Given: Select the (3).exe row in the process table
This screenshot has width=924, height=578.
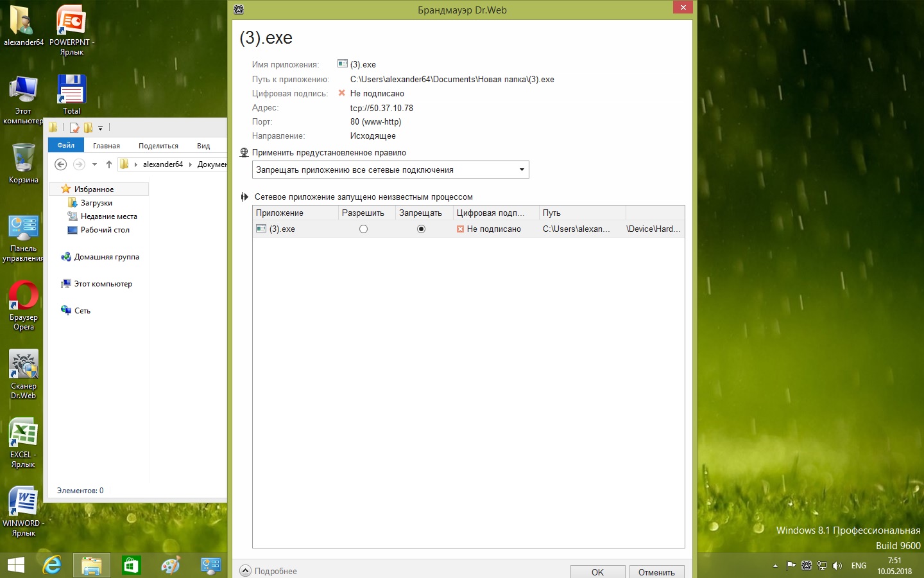Looking at the screenshot, I should click(x=468, y=229).
